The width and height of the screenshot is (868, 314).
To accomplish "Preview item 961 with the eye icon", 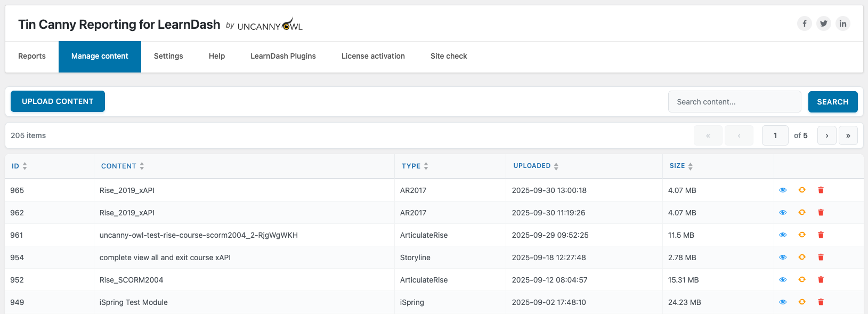I will coord(783,235).
